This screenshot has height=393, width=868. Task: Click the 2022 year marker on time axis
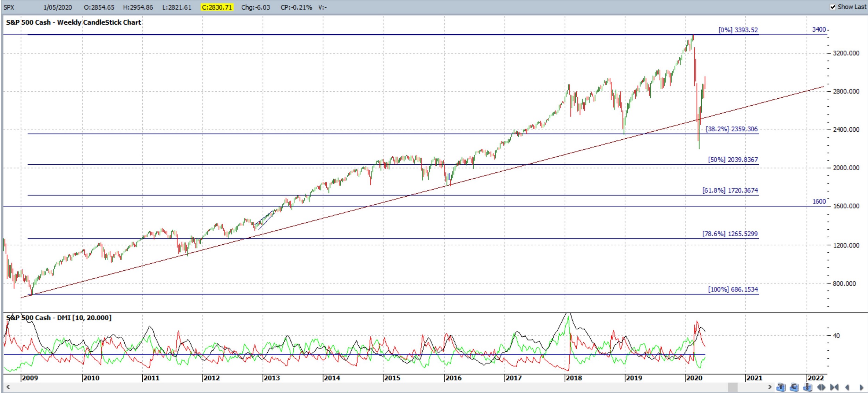tap(816, 378)
